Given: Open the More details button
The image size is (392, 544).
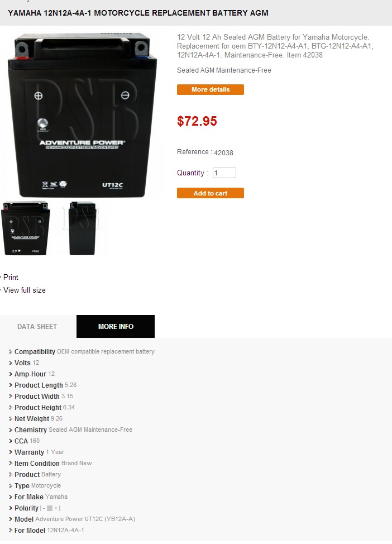Looking at the screenshot, I should coord(210,89).
